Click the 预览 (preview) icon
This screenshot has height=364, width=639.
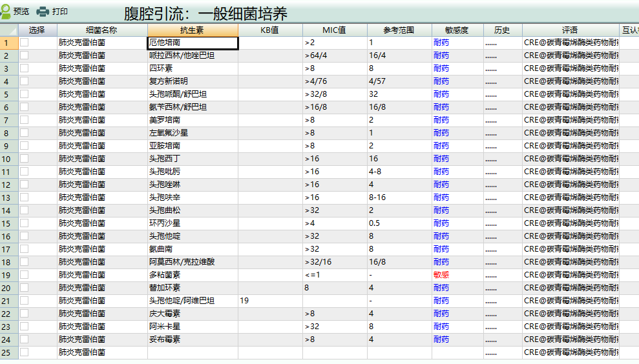point(6,12)
